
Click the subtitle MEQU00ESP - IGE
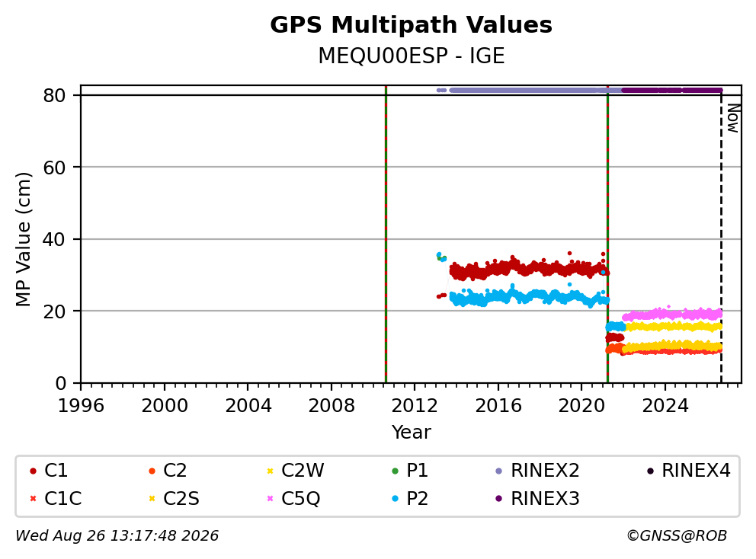pyautogui.click(x=412, y=56)
